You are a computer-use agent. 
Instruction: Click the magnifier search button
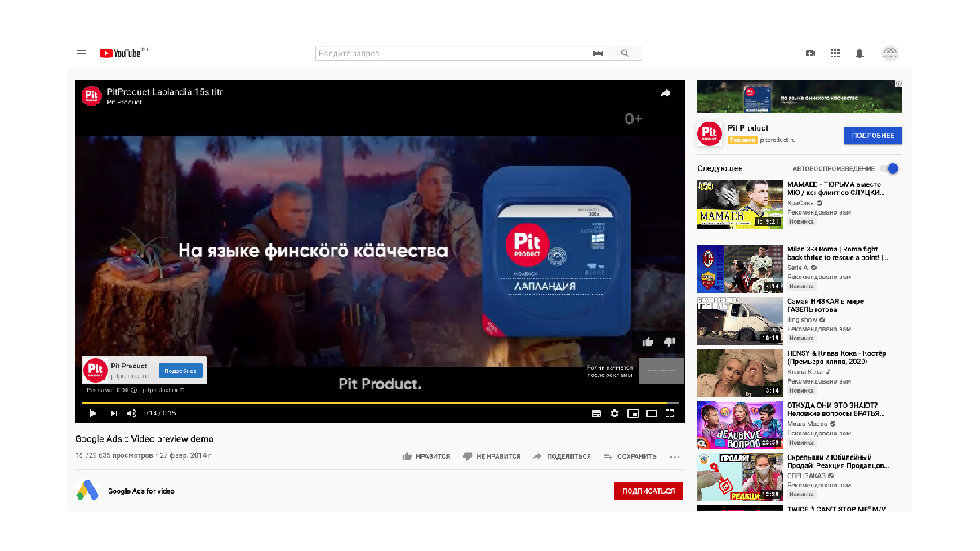[x=626, y=53]
